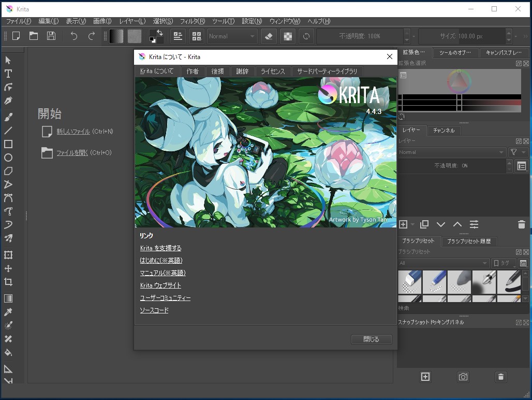532x400 pixels.
Task: Activate the Crop tool
Action: point(8,282)
